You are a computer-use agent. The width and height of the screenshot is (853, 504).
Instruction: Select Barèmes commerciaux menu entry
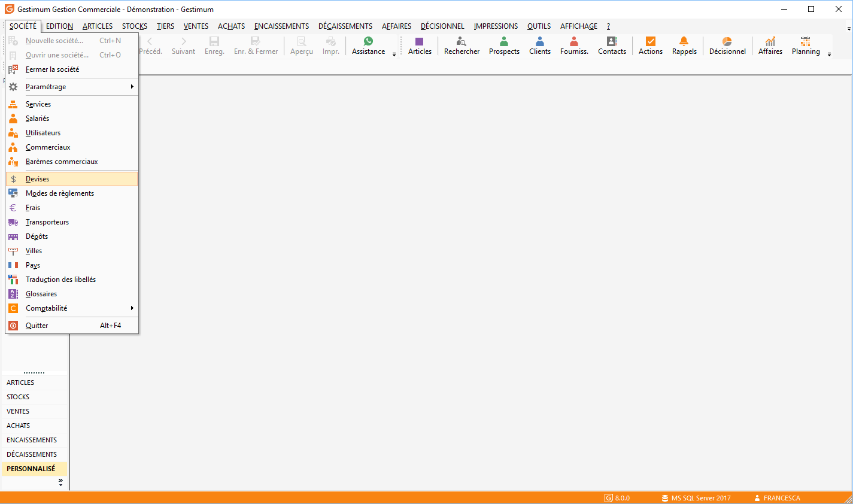72,162
